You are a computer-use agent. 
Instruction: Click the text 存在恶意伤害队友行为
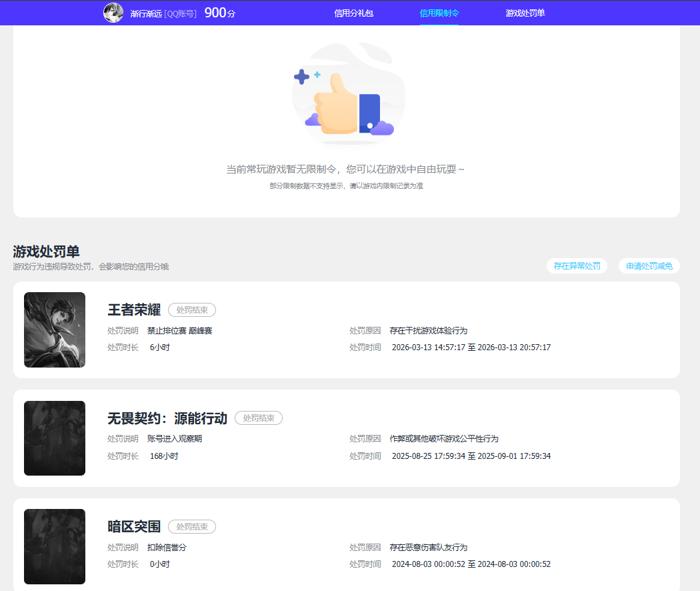(x=429, y=547)
